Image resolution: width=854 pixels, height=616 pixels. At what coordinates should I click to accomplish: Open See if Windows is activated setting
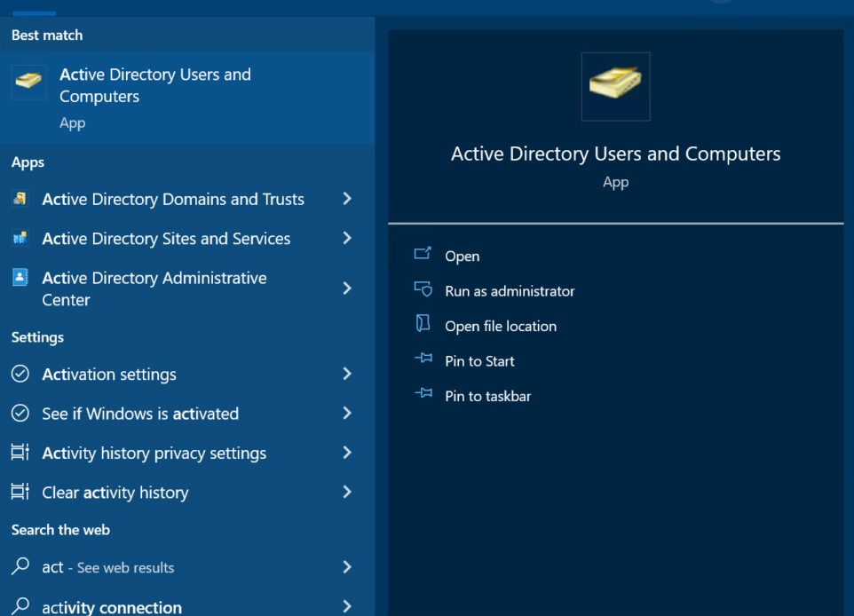[x=140, y=414]
